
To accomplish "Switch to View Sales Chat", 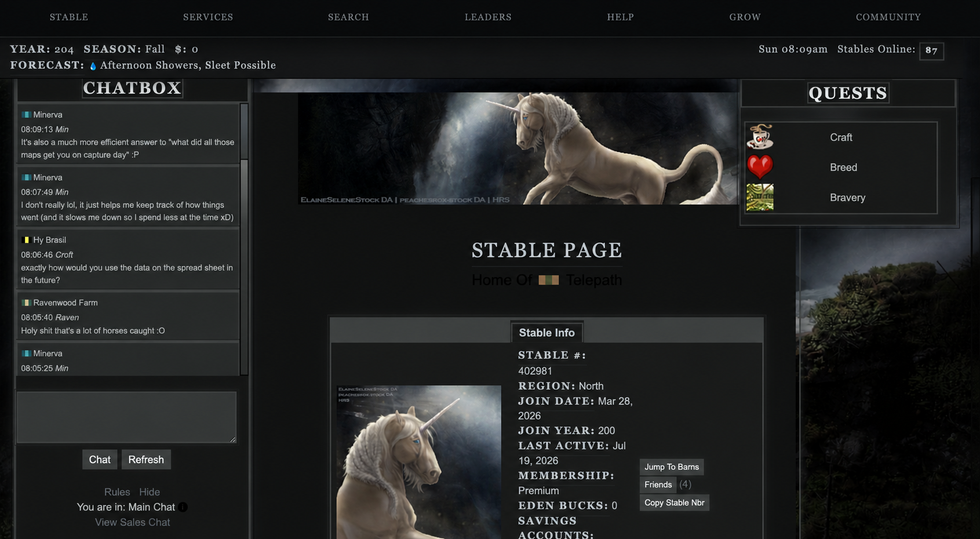I will [133, 522].
